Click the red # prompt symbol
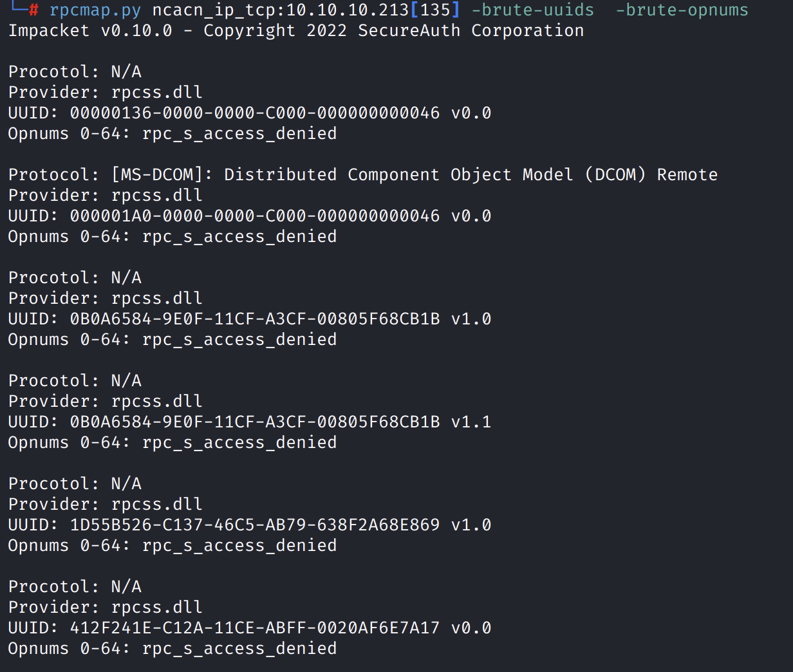 tap(34, 10)
